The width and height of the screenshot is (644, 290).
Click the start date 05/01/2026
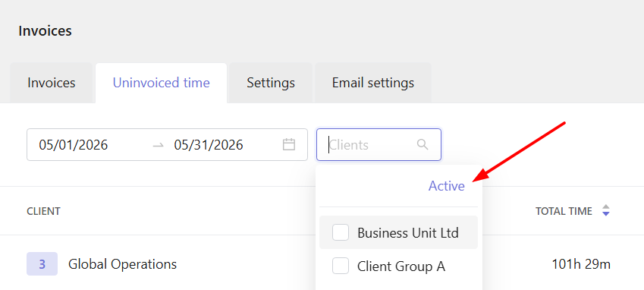pos(74,145)
